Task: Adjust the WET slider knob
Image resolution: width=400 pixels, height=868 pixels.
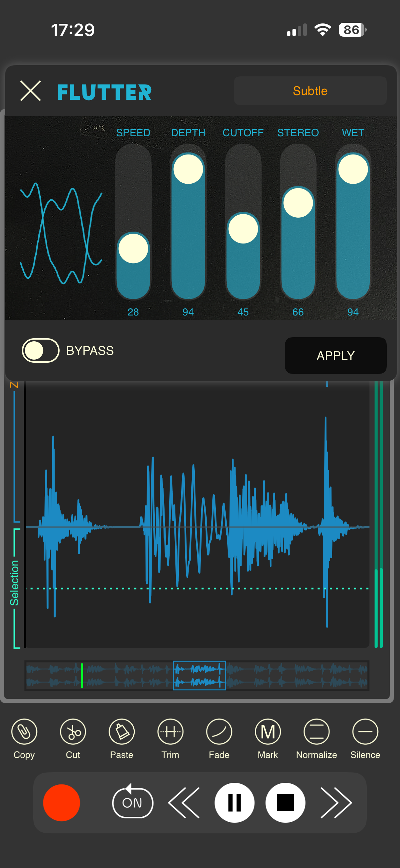Action: (353, 169)
